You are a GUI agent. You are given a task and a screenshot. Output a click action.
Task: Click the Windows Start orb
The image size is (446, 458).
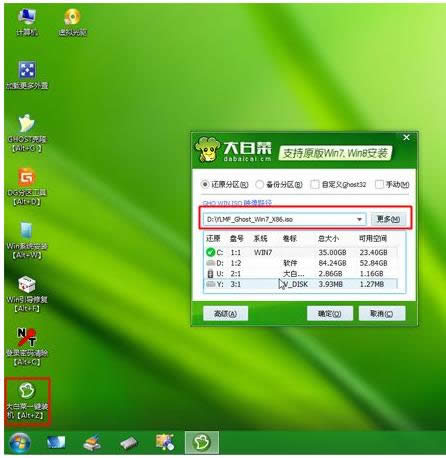(x=20, y=443)
